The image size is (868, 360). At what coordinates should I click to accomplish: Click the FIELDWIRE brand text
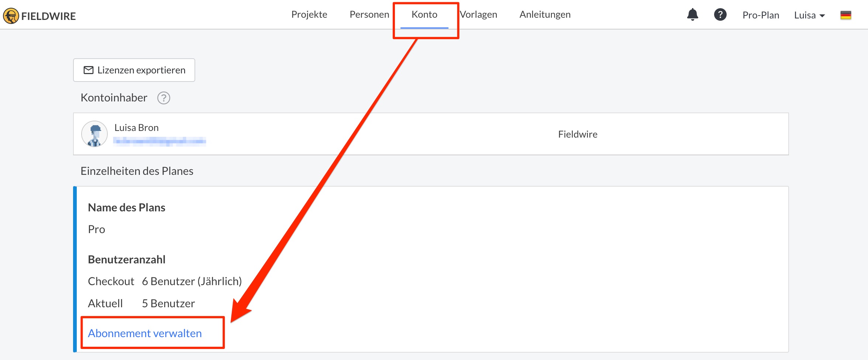click(48, 16)
